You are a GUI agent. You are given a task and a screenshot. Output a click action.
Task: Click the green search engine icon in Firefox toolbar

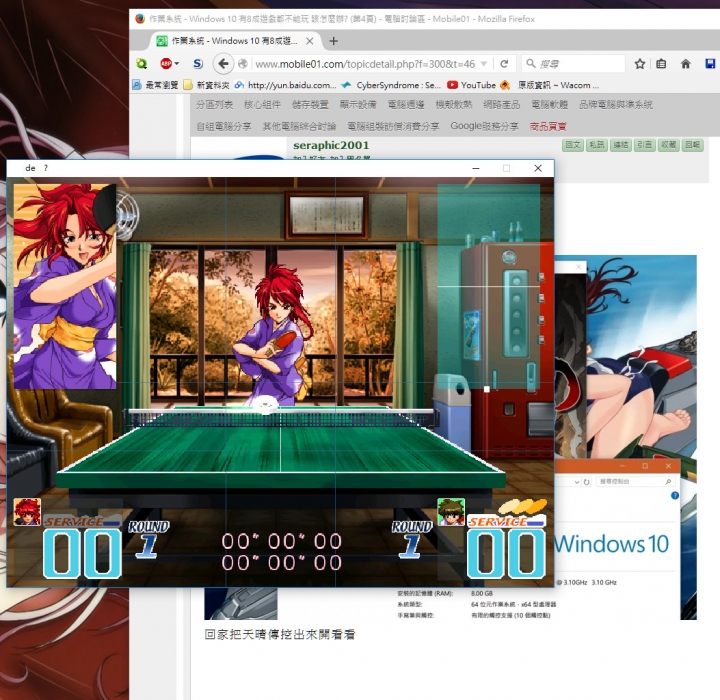[x=141, y=64]
